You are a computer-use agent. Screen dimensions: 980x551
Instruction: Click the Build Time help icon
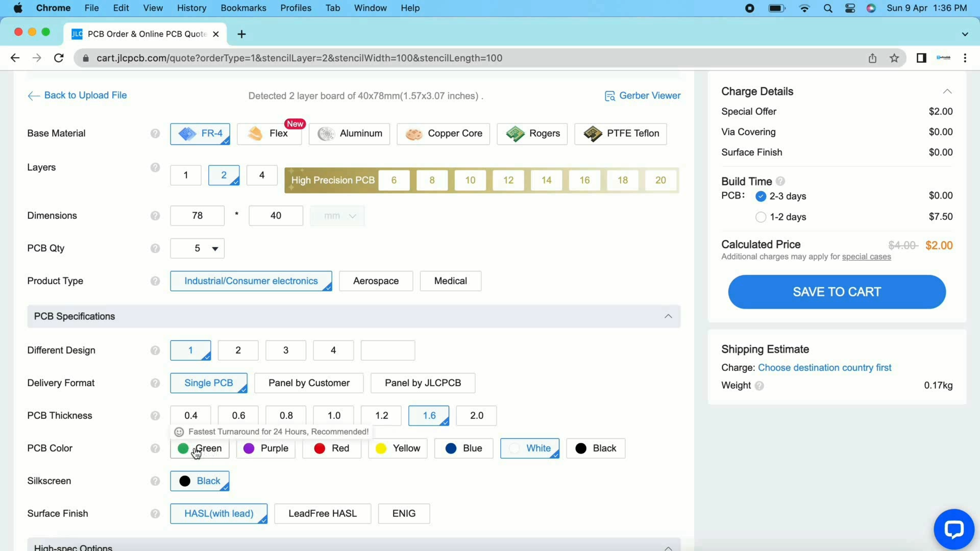point(780,181)
